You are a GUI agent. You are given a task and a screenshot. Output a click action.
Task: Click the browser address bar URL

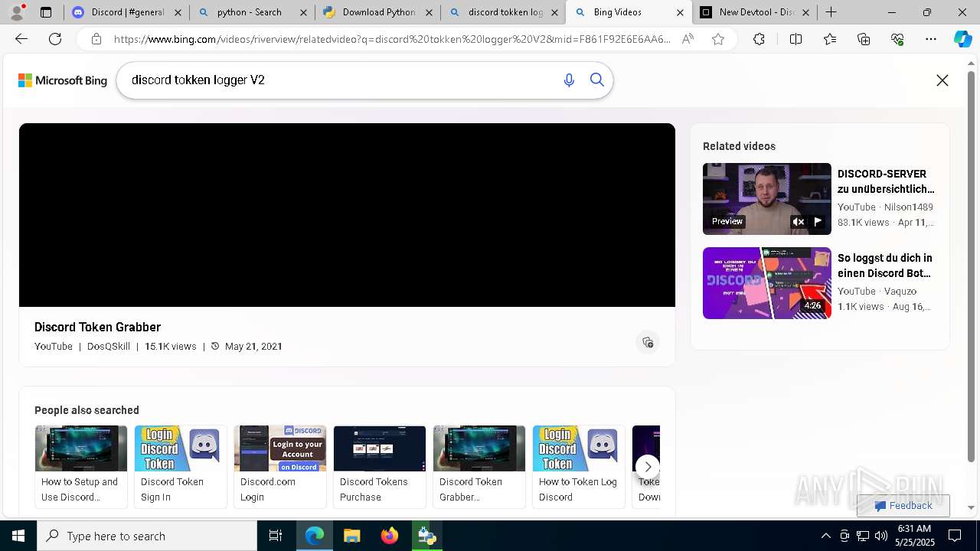392,39
